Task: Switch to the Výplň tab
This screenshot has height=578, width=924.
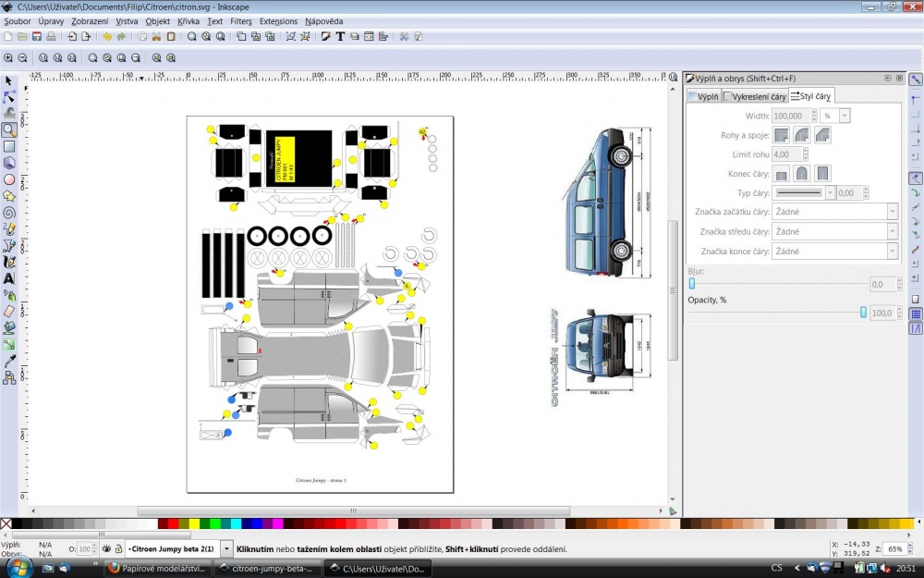Action: (703, 96)
